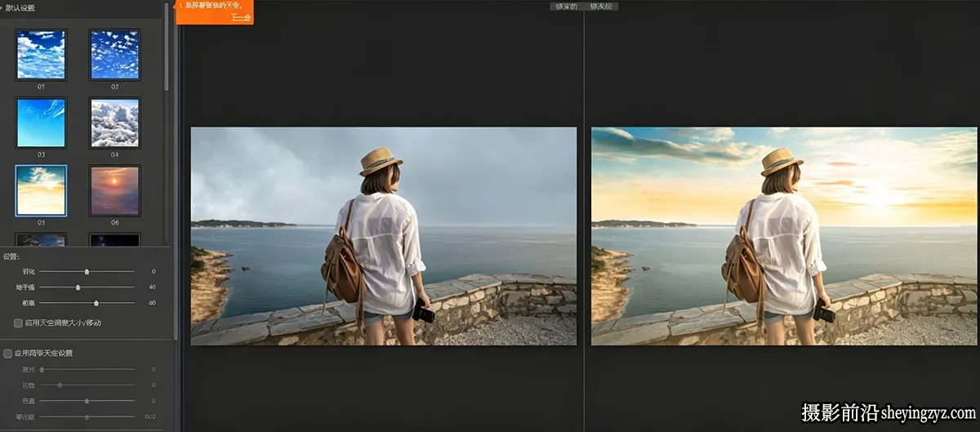Enable 应用高级天空设置 checkbox
980x432 pixels.
[x=8, y=354]
